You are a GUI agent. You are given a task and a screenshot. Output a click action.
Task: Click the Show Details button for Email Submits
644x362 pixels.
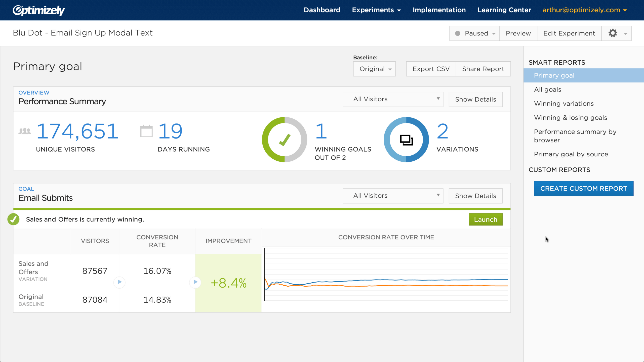click(x=475, y=196)
